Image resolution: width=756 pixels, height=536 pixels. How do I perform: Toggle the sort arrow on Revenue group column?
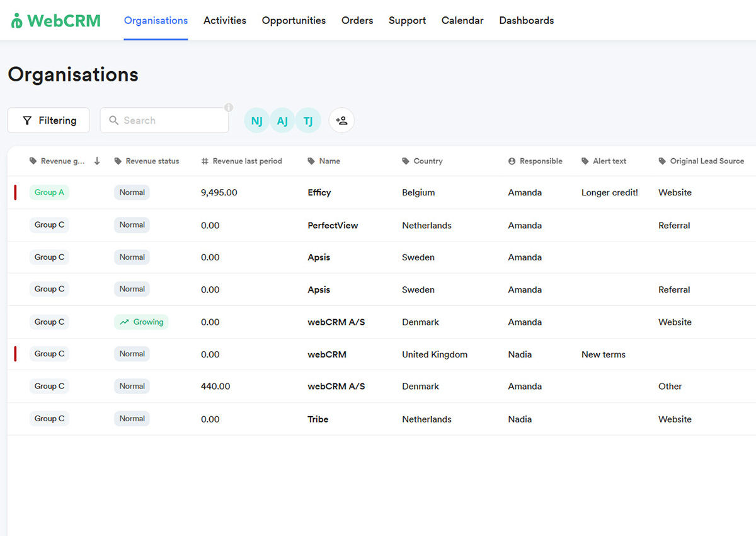pyautogui.click(x=96, y=161)
